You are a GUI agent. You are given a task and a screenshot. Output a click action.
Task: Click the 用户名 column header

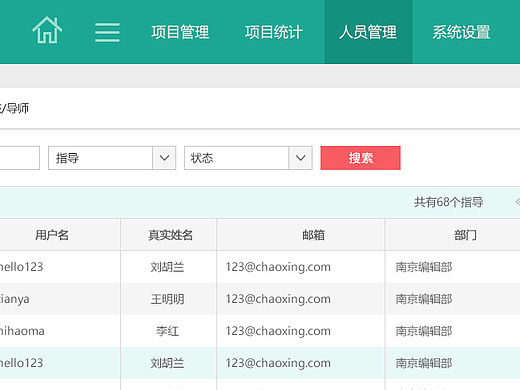[x=52, y=235]
